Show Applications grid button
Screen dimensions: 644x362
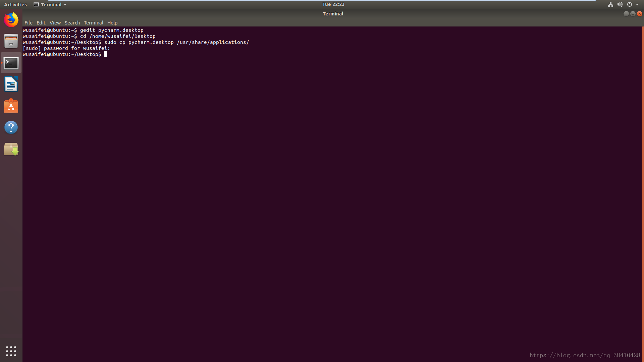(x=11, y=351)
